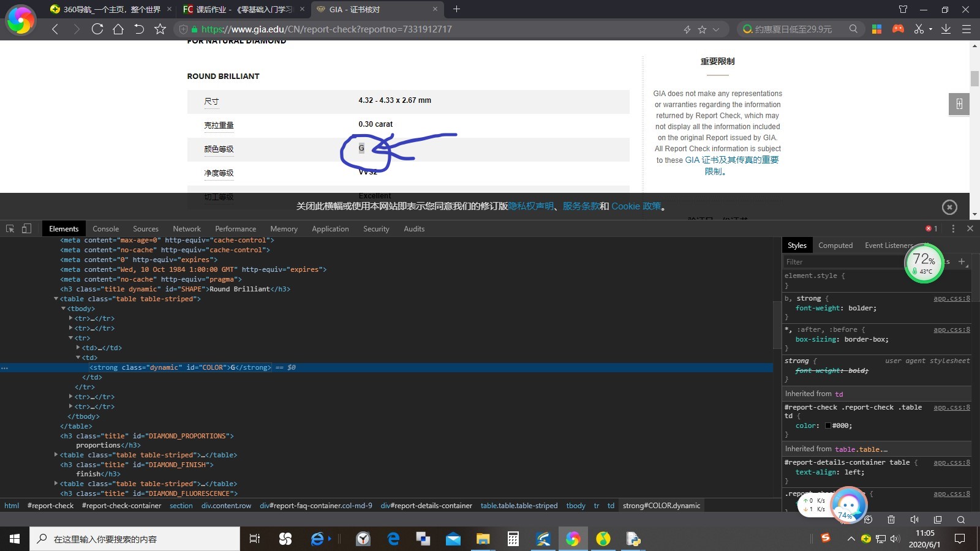
Task: Open the Application tab
Action: tap(330, 228)
